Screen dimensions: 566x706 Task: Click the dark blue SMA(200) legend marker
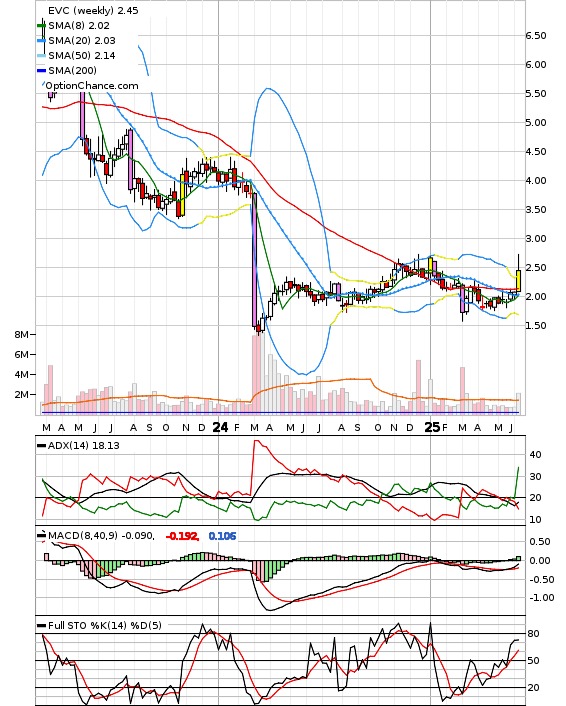(41, 70)
